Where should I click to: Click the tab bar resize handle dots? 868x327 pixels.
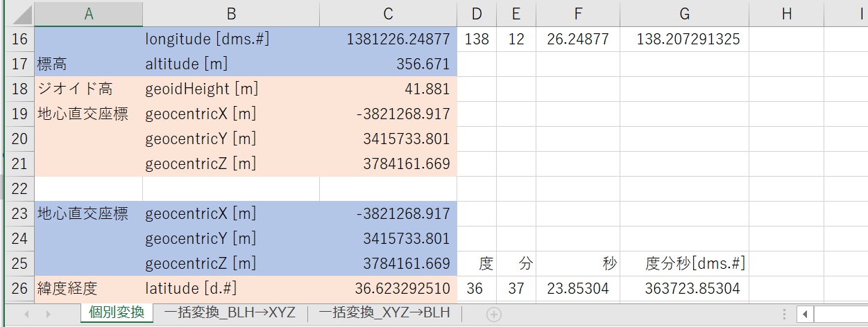[784, 314]
